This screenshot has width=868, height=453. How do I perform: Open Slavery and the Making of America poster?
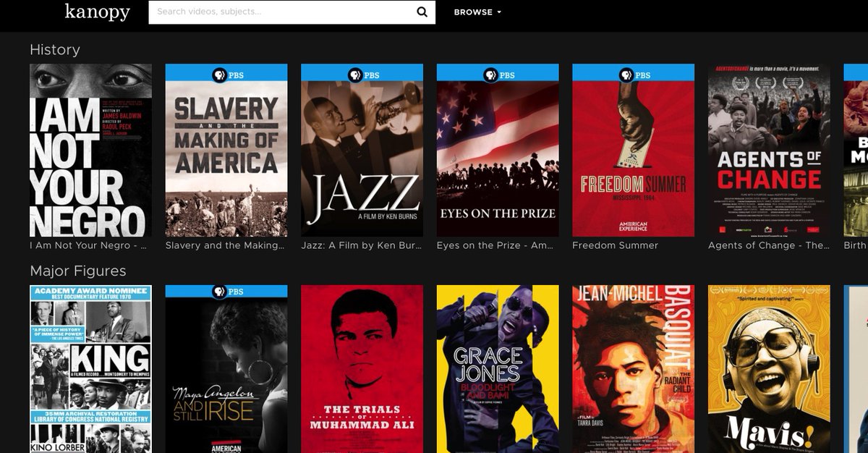pos(226,150)
